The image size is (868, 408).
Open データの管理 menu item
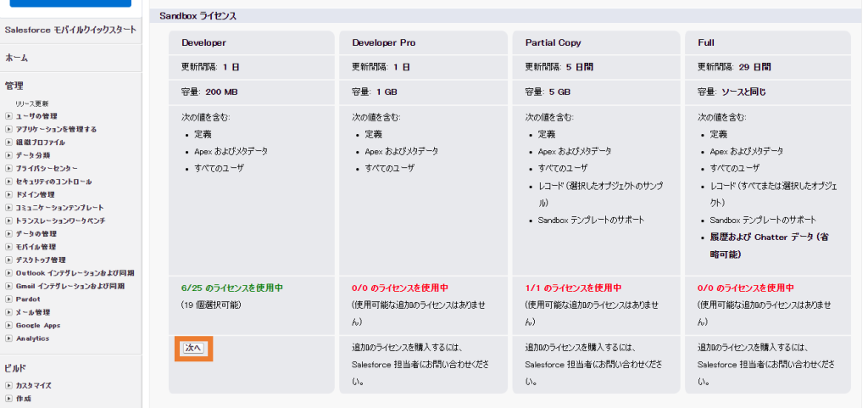click(36, 234)
